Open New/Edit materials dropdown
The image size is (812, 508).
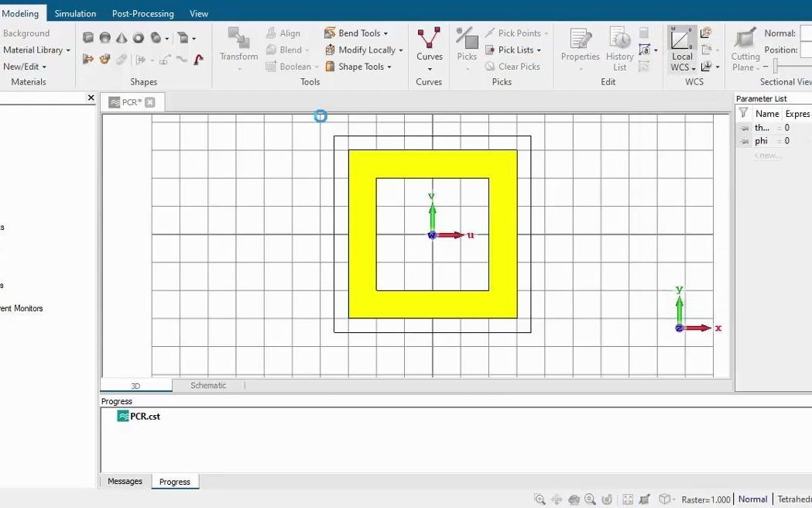pyautogui.click(x=25, y=67)
